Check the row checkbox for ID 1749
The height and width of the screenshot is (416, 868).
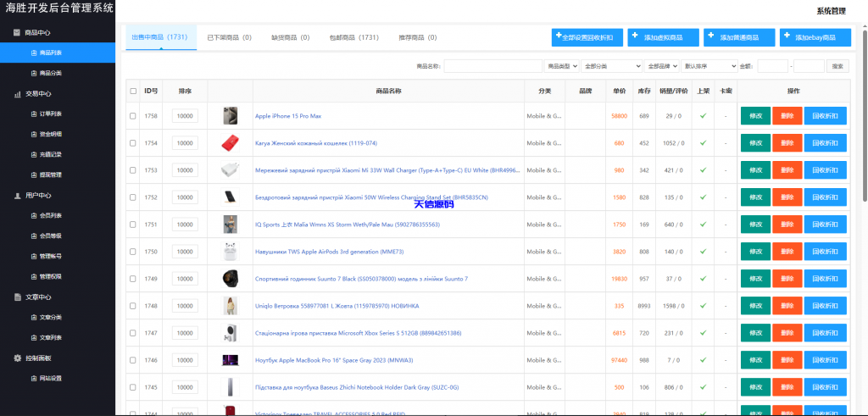click(x=133, y=279)
